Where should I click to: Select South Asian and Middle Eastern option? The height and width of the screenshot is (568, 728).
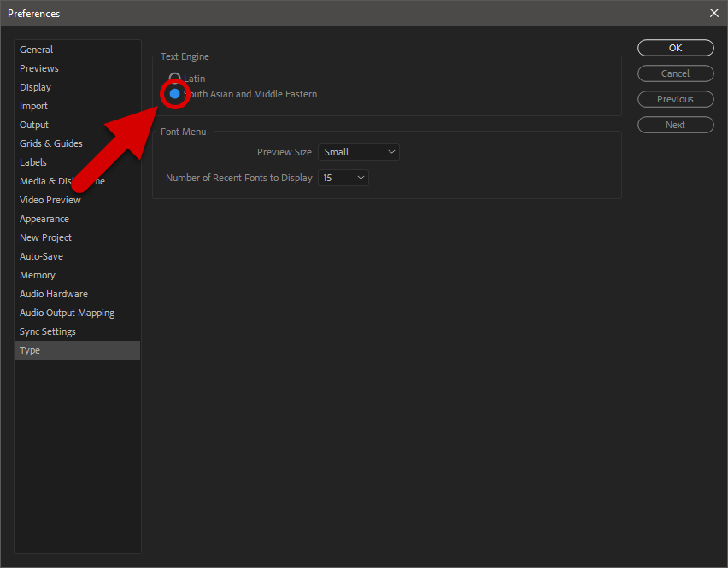point(175,94)
